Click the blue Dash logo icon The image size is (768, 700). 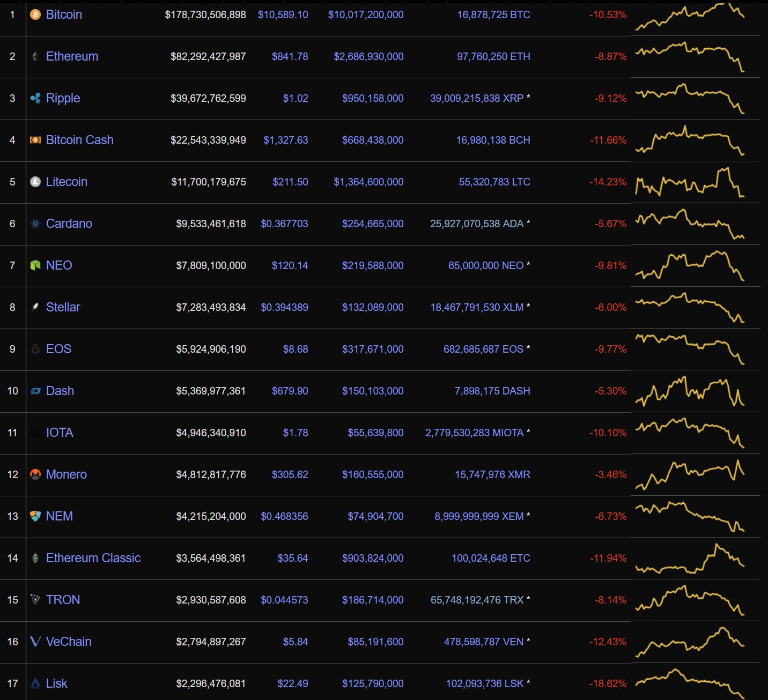[x=35, y=391]
